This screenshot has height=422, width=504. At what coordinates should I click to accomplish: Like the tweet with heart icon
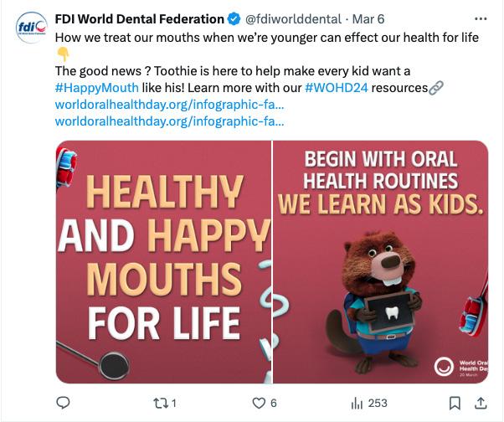pyautogui.click(x=257, y=403)
